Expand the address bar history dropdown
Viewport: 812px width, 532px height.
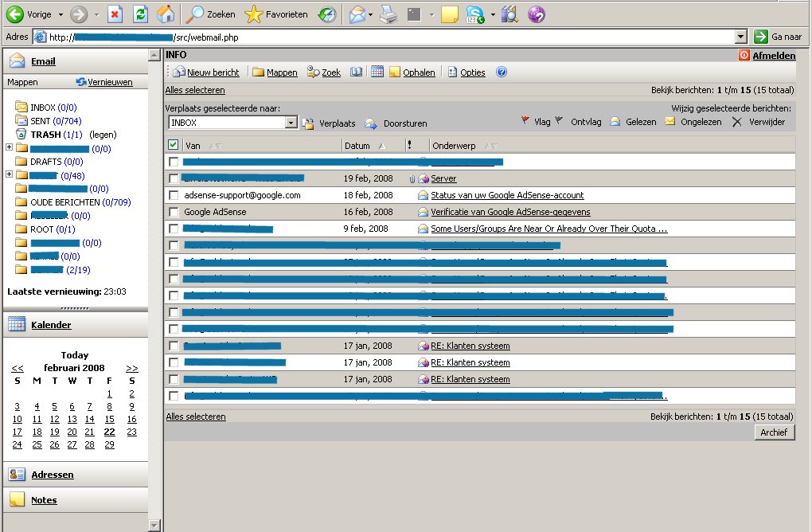click(741, 37)
